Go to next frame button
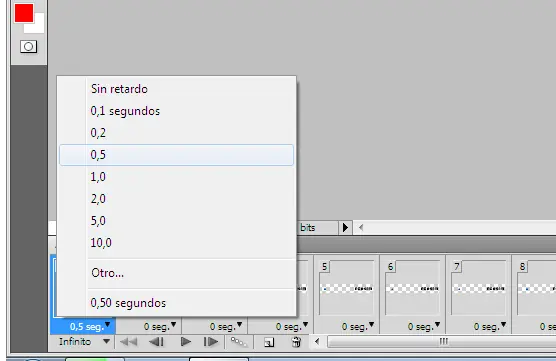The width and height of the screenshot is (556, 361). (211, 342)
